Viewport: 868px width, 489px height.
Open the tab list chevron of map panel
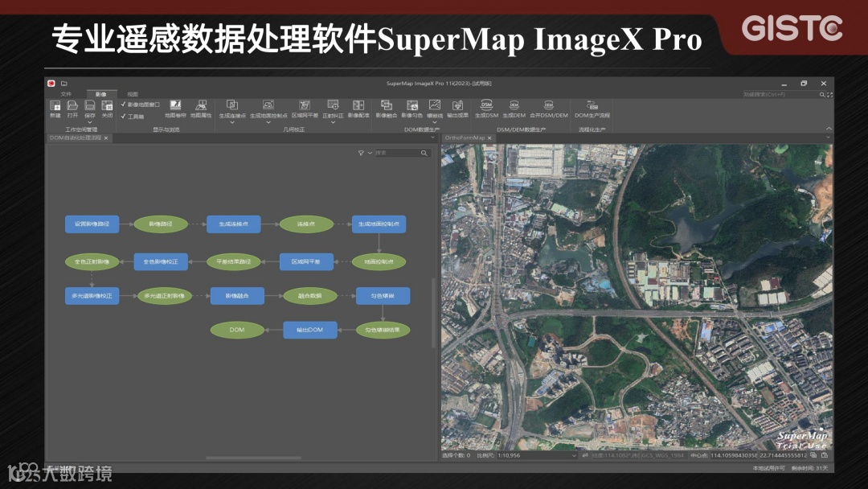click(828, 138)
